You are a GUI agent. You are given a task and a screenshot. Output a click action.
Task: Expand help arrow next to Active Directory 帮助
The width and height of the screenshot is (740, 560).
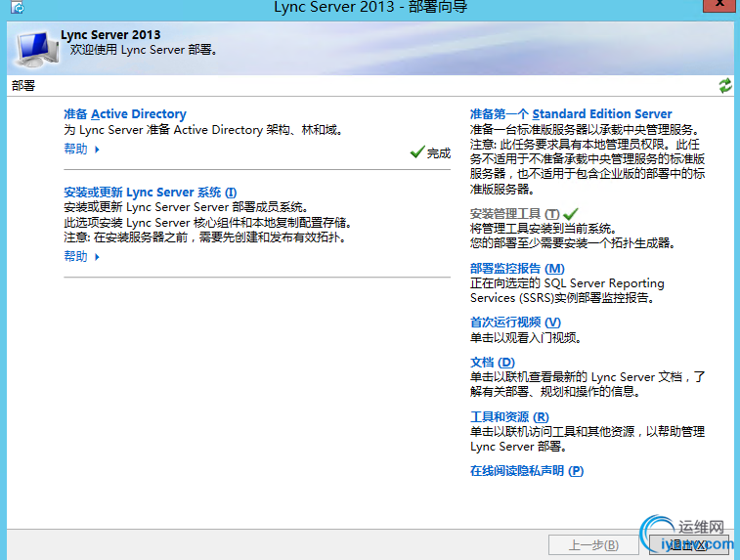coord(97,150)
